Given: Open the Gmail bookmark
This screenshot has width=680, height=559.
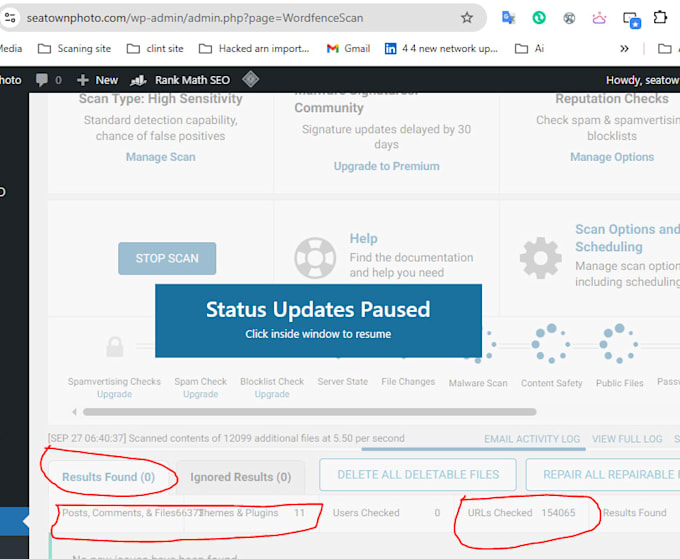Looking at the screenshot, I should (348, 49).
